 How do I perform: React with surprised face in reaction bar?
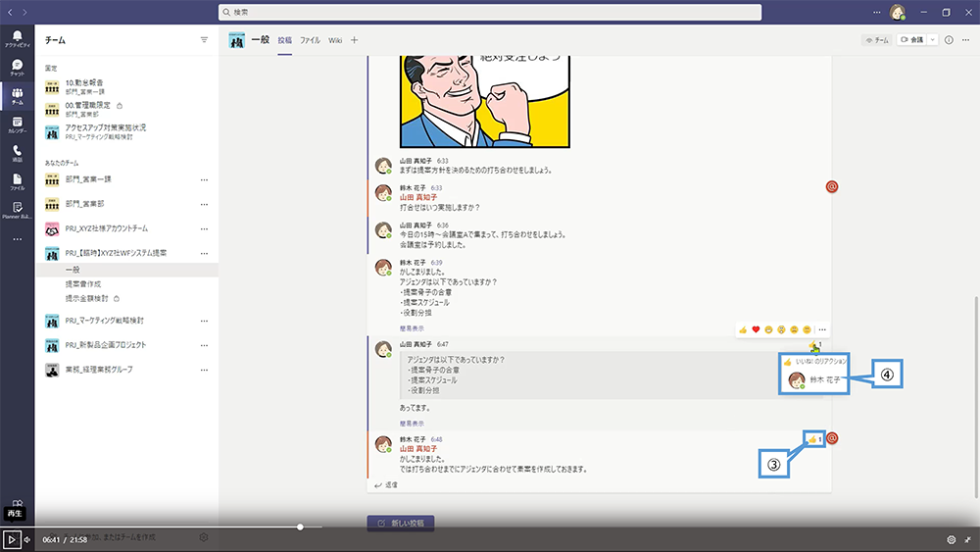781,329
